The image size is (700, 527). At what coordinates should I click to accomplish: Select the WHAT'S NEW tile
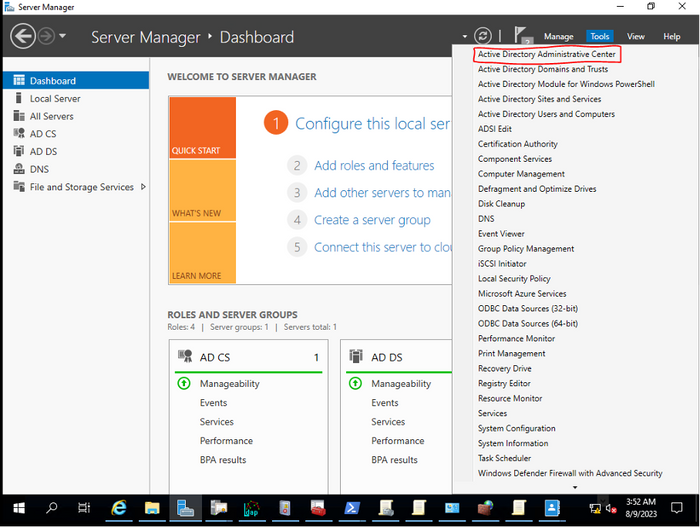pyautogui.click(x=203, y=190)
